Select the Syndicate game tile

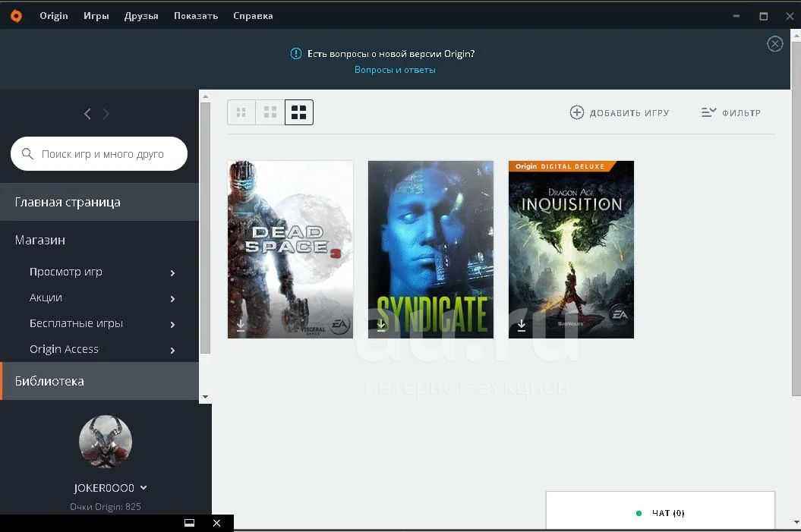(430, 250)
